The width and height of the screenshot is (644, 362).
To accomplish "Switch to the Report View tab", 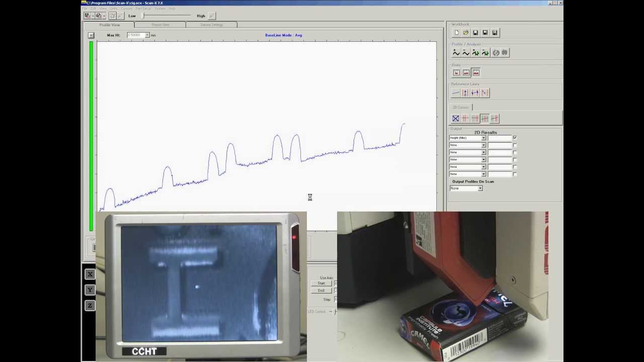I will tap(160, 25).
